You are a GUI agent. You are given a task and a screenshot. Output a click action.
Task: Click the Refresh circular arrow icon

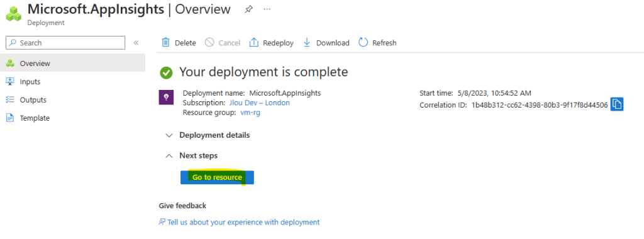363,42
